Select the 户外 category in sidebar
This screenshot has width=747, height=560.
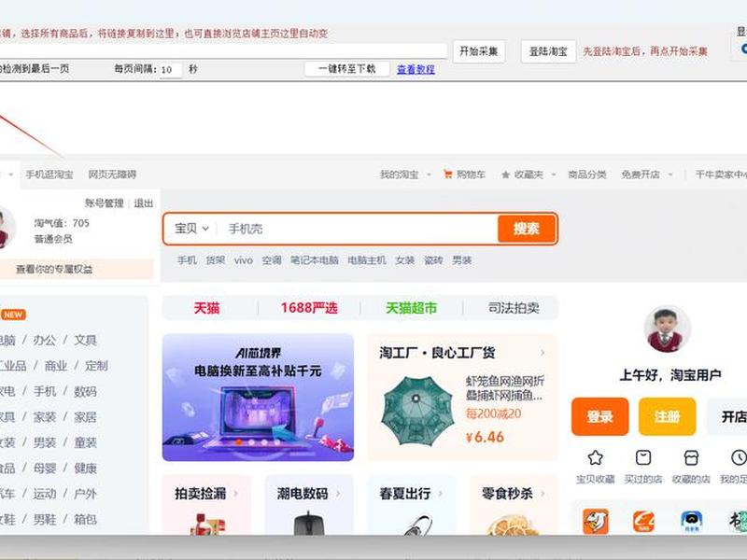coord(85,494)
